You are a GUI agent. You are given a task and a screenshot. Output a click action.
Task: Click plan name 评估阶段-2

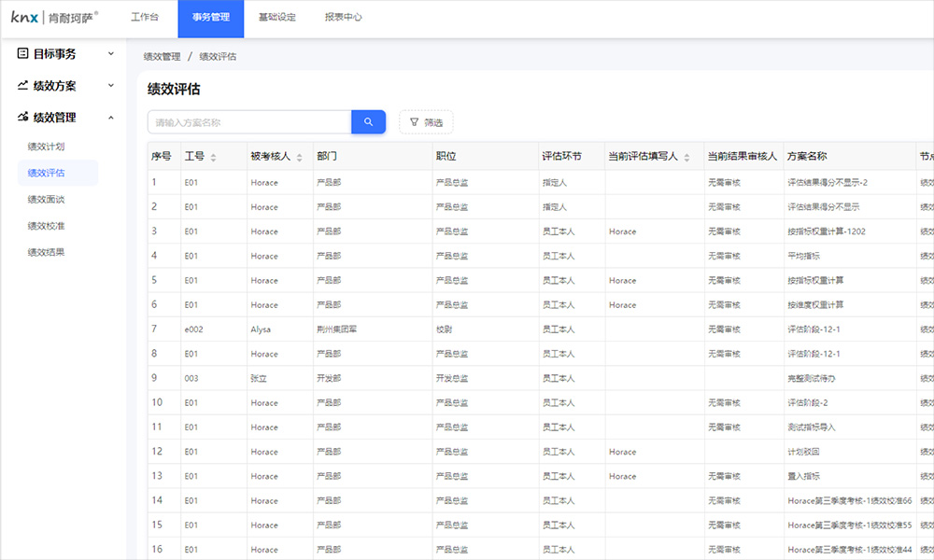808,403
